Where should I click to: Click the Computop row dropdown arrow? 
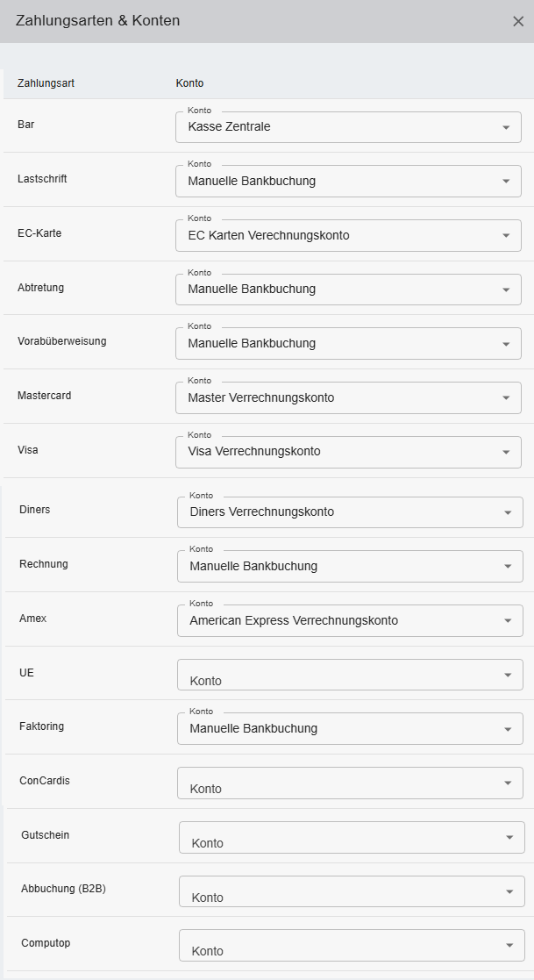click(x=509, y=946)
